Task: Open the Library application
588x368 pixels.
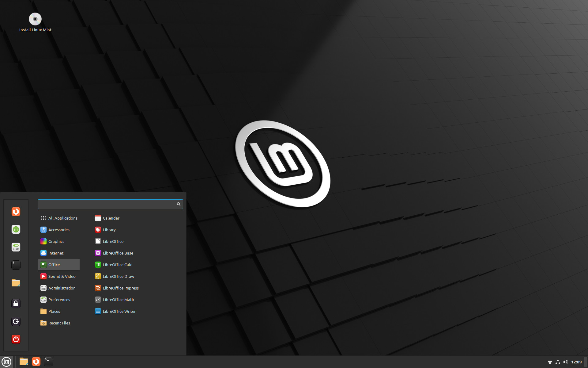Action: 109,229
